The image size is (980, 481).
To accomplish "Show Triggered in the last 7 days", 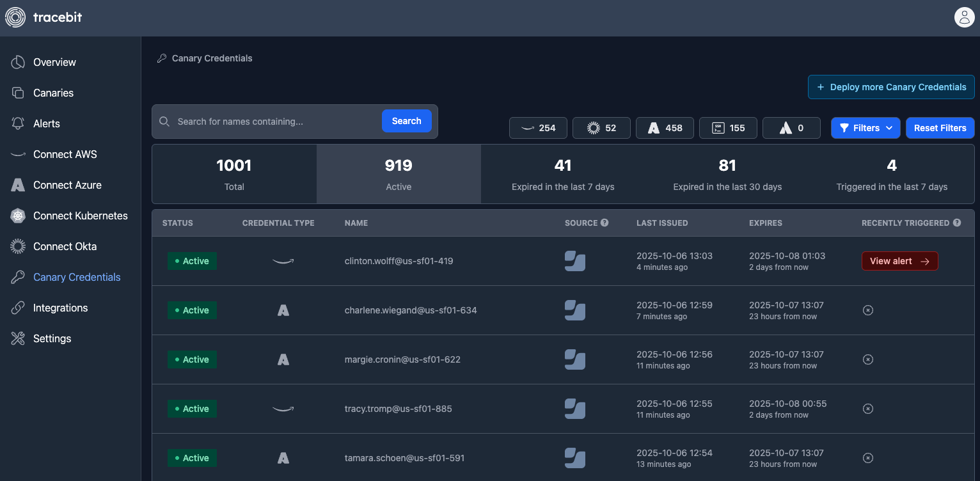I will pos(892,174).
